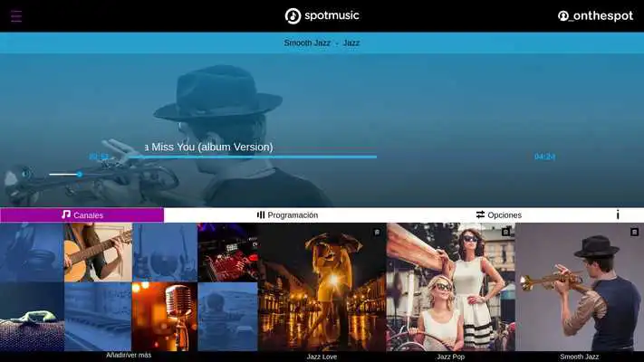The width and height of the screenshot is (644, 362).
Task: Click the Jazz Love caption
Action: pyautogui.click(x=322, y=357)
